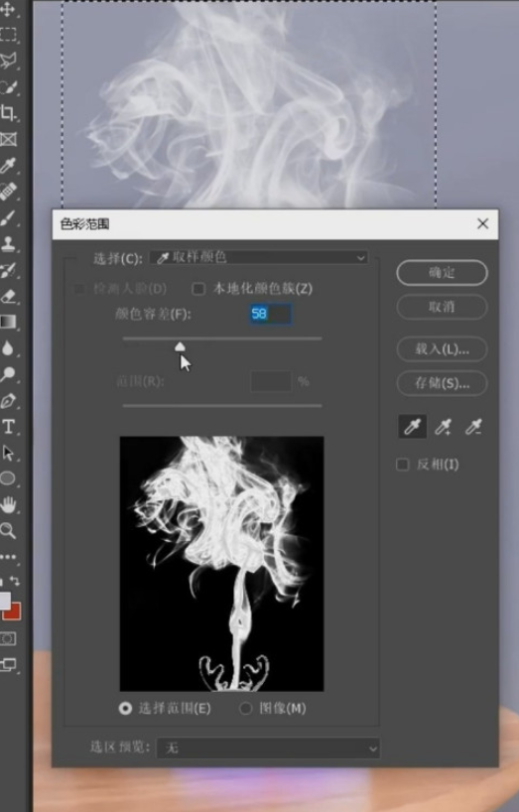Select the Path Selection tool
This screenshot has height=812, width=519.
pyautogui.click(x=8, y=453)
